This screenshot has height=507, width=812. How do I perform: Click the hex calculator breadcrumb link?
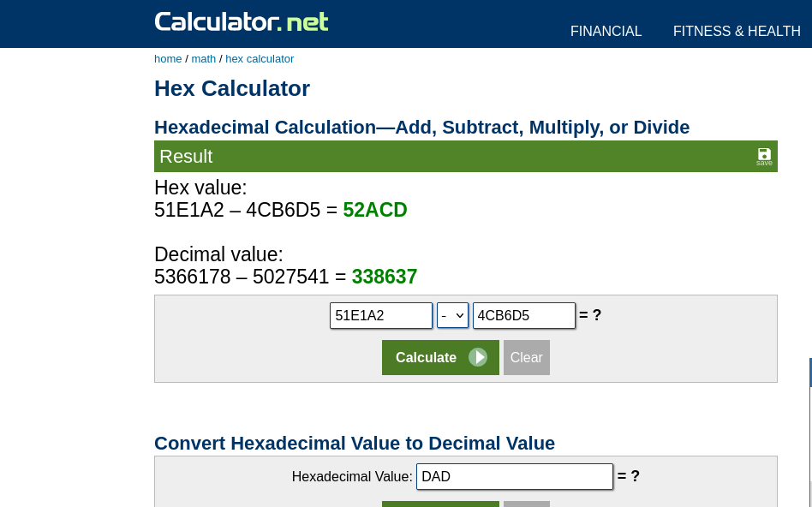[x=260, y=59]
